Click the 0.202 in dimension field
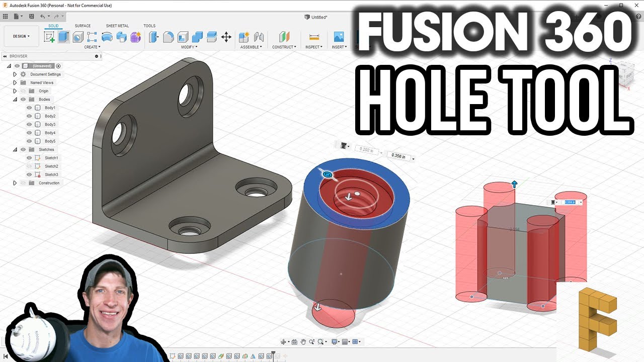Image resolution: width=644 pixels, height=362 pixels. (x=366, y=149)
